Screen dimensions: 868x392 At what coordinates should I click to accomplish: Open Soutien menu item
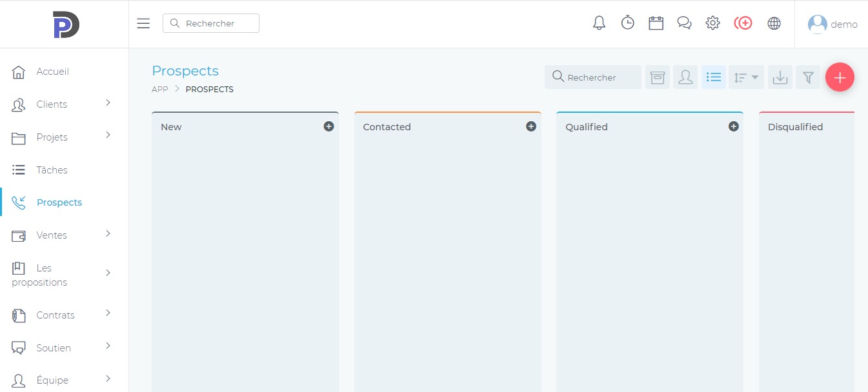tap(65, 348)
